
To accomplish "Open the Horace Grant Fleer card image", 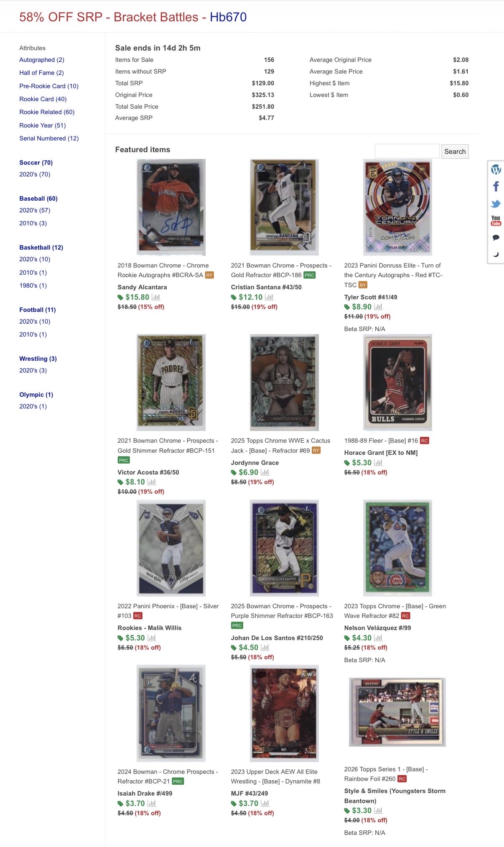I will 397,383.
